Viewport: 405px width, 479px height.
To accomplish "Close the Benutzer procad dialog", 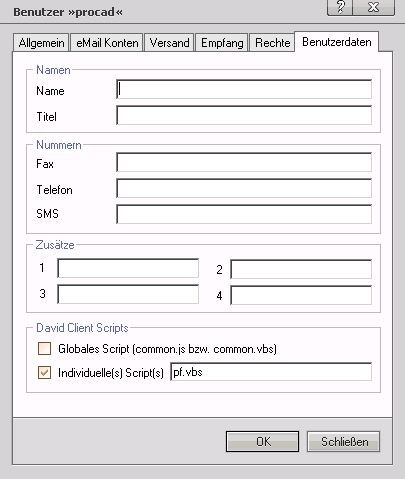I will [374, 7].
